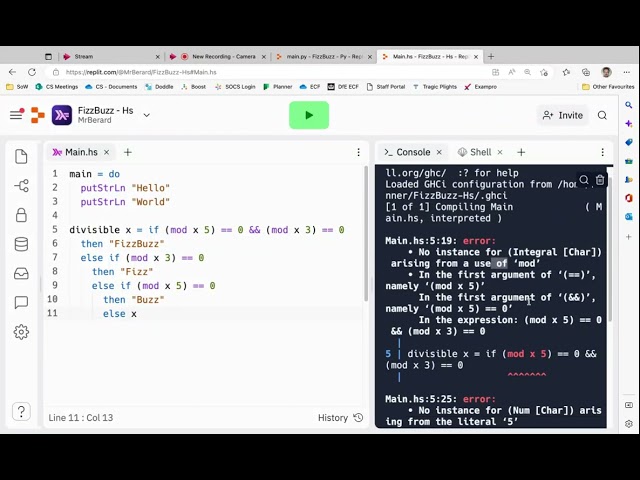The height and width of the screenshot is (480, 640).
Task: Open the CS - Documents bookmark
Action: coord(111,87)
